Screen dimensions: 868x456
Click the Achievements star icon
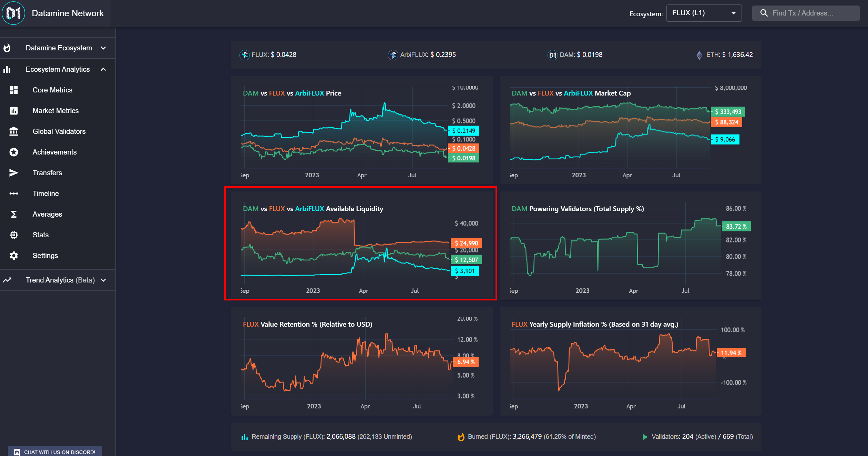14,152
